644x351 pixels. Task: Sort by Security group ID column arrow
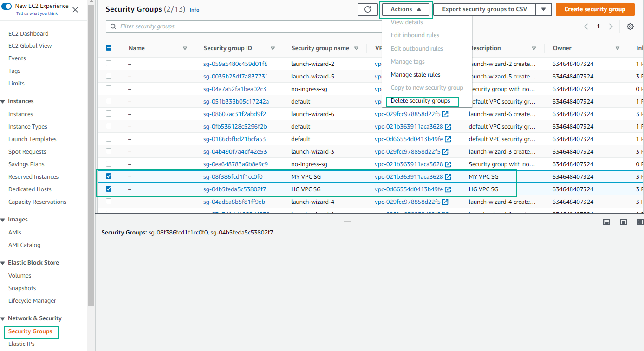(273, 48)
